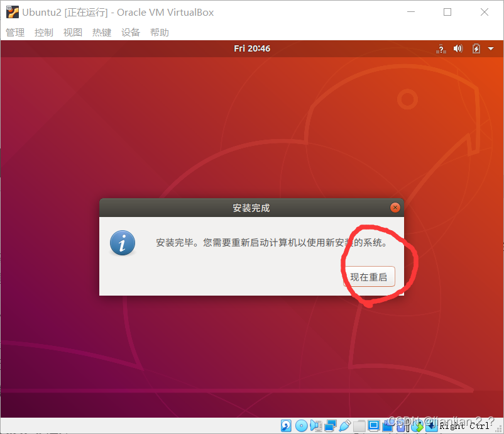Click the video recording status icon
Screen dimensions: 504x434
point(388,426)
